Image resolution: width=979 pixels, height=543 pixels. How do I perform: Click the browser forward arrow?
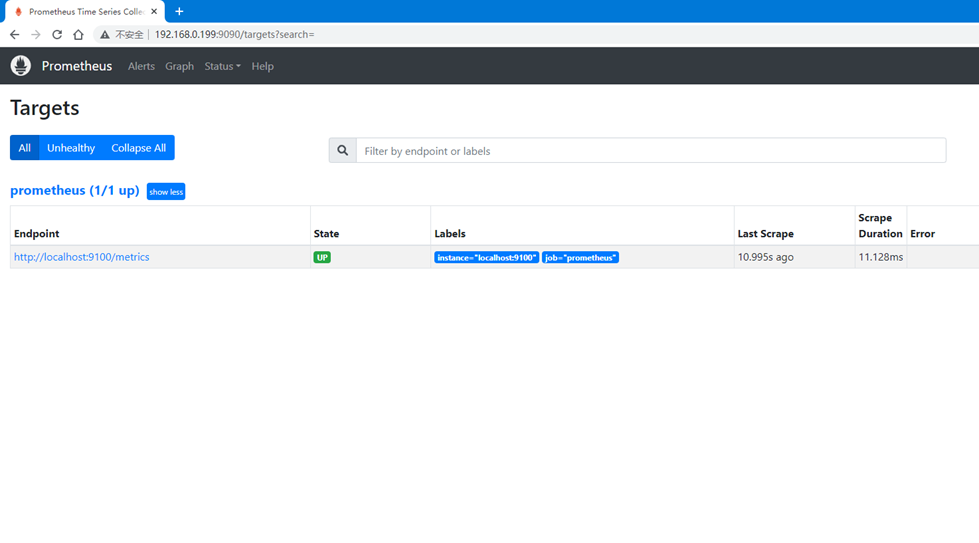pos(36,34)
